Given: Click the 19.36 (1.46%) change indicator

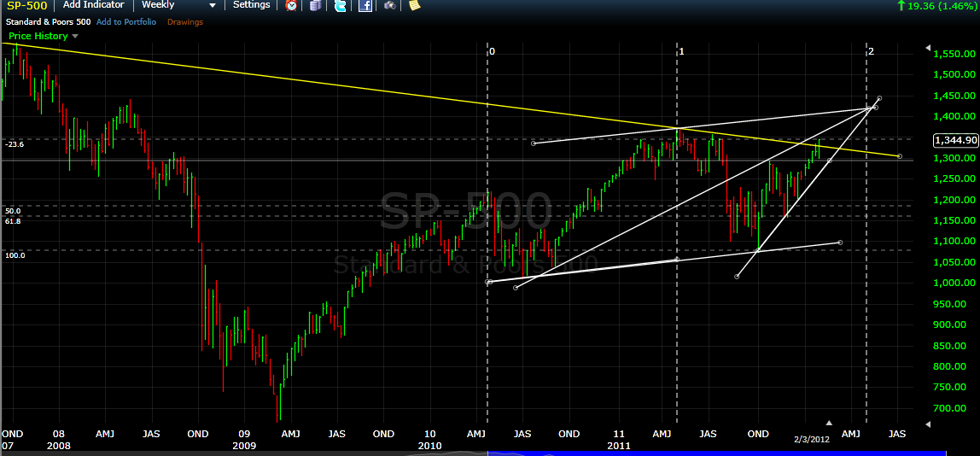Looking at the screenshot, I should click(936, 6).
